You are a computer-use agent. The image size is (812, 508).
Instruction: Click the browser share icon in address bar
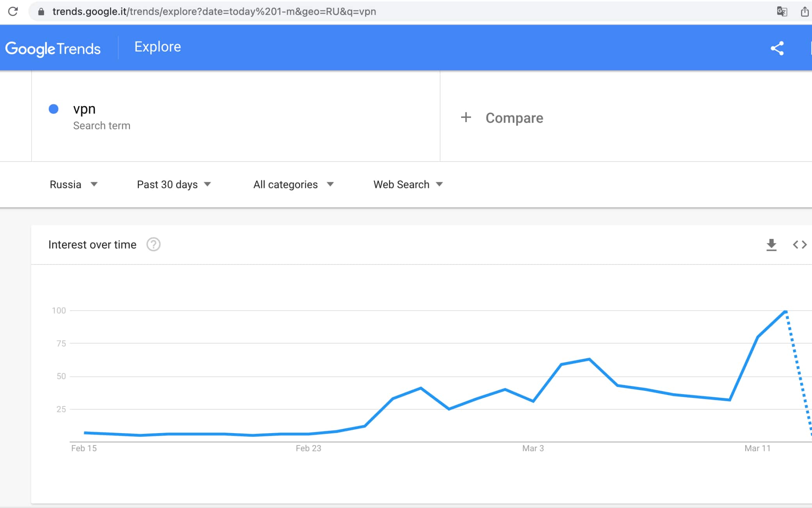pos(804,12)
